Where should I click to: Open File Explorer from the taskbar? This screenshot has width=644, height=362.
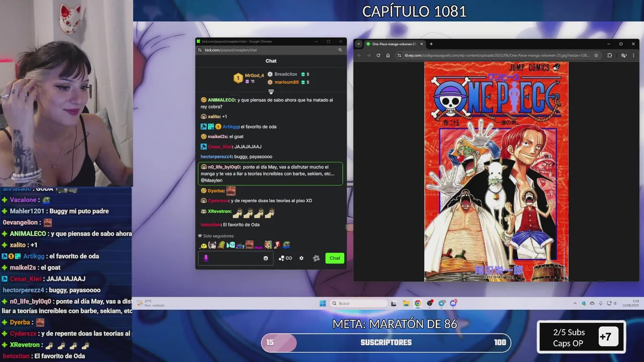(406, 303)
